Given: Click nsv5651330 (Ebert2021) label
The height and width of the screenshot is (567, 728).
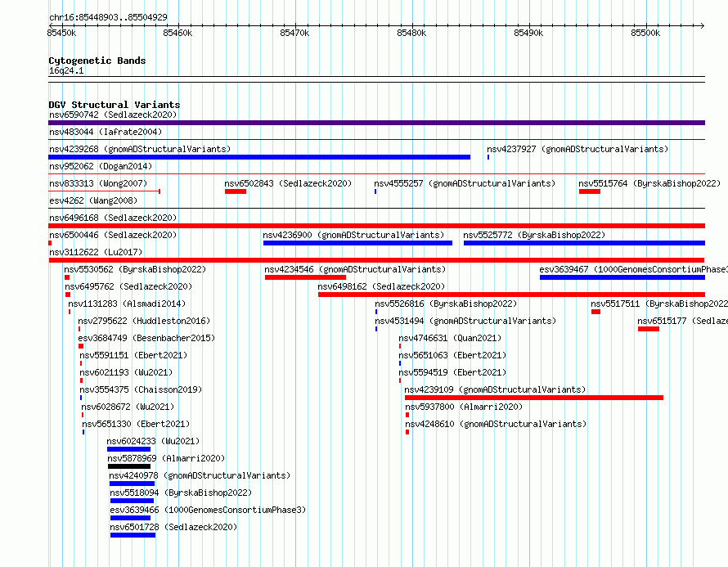Looking at the screenshot, I should [136, 424].
